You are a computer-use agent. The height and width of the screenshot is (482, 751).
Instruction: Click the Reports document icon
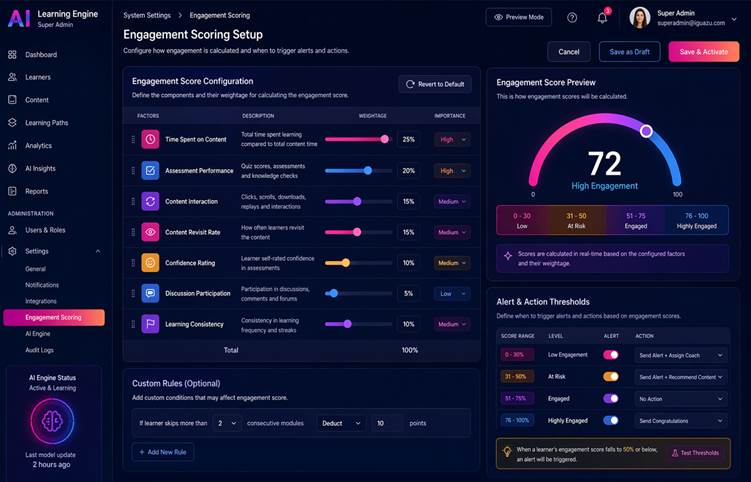(x=12, y=191)
